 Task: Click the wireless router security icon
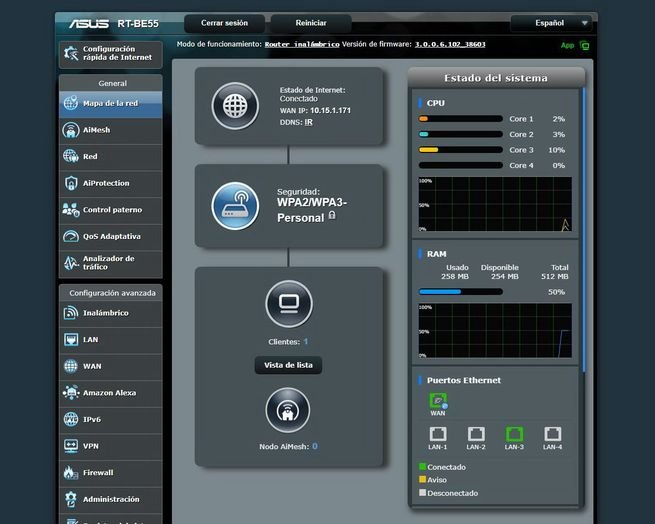(x=235, y=205)
